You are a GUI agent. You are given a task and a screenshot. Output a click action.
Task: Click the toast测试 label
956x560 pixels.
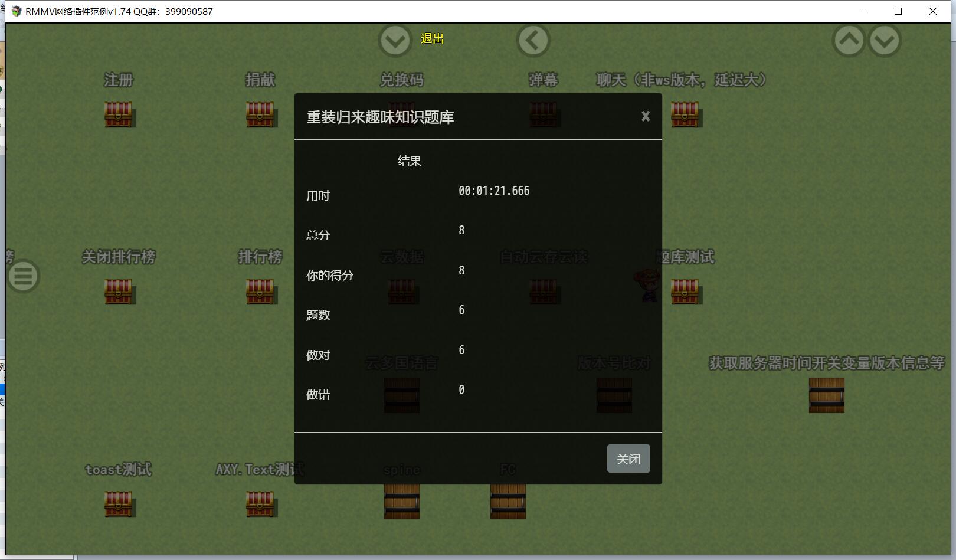(119, 469)
